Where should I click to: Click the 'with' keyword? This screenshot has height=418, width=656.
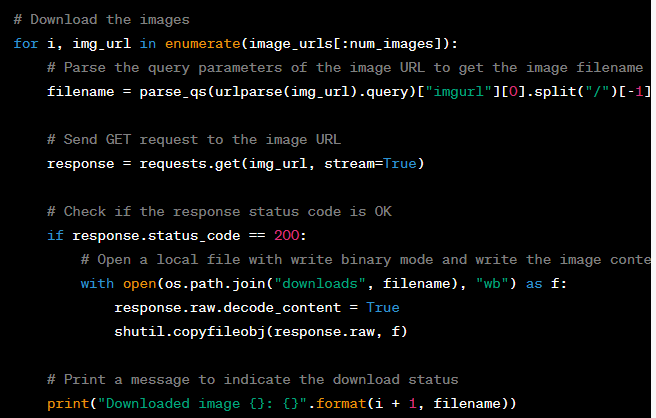click(x=97, y=284)
